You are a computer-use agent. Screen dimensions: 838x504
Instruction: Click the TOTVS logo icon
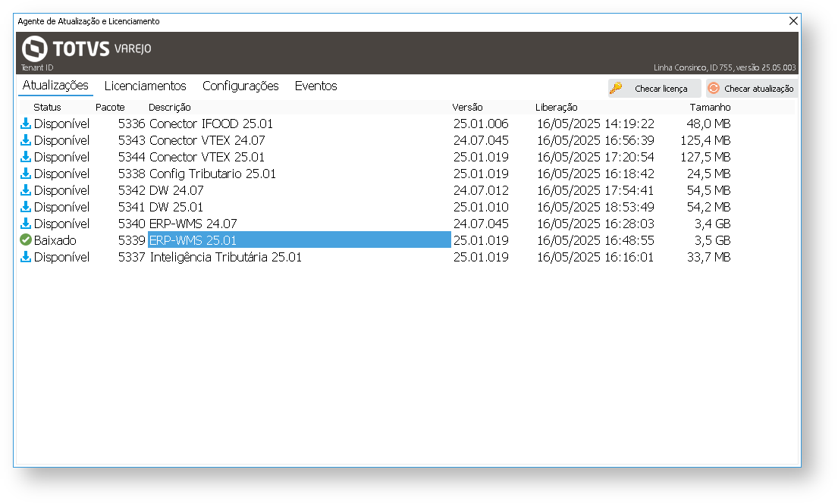click(35, 49)
